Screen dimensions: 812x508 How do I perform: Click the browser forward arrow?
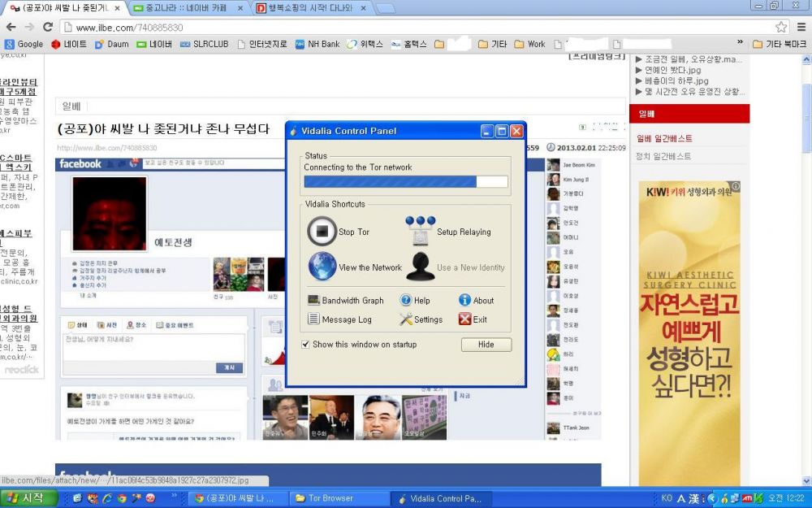pos(29,27)
